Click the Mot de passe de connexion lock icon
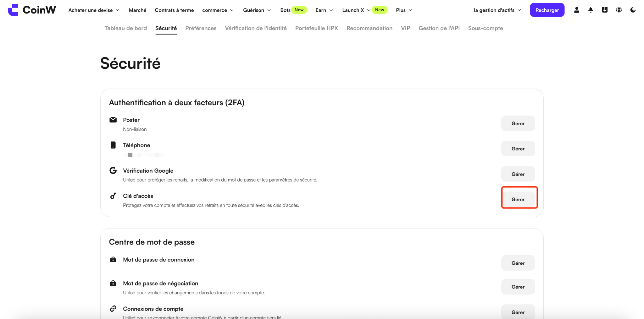644x319 pixels. click(113, 260)
